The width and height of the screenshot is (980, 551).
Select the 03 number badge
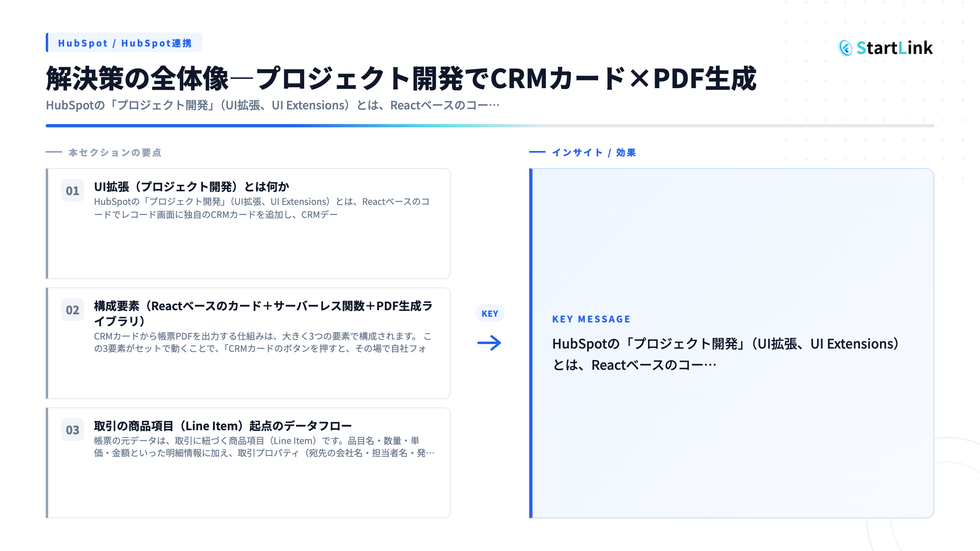click(73, 430)
